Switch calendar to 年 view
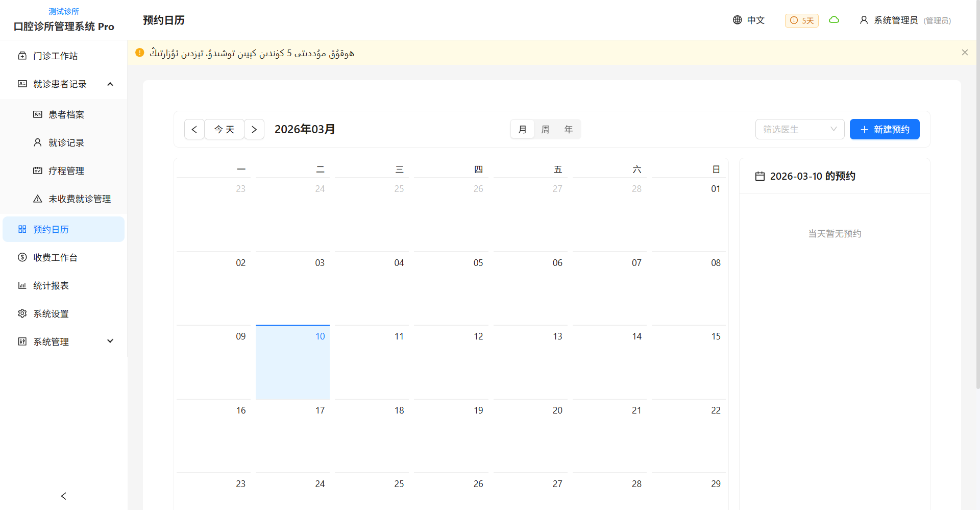 pos(568,129)
